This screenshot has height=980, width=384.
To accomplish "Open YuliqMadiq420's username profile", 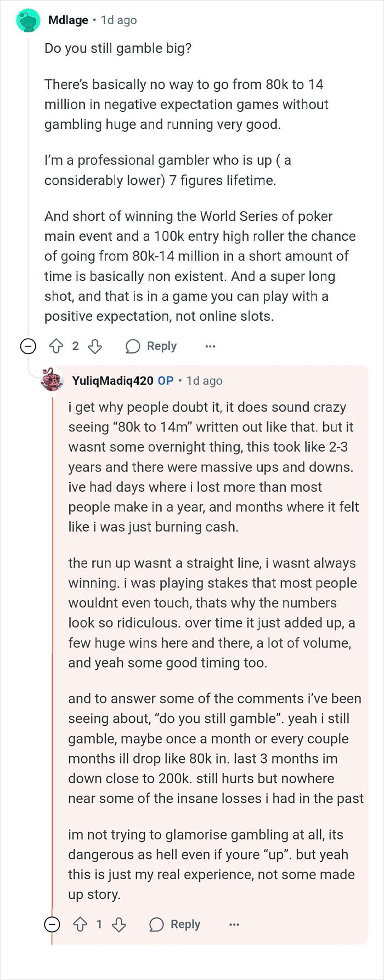I will 114,380.
